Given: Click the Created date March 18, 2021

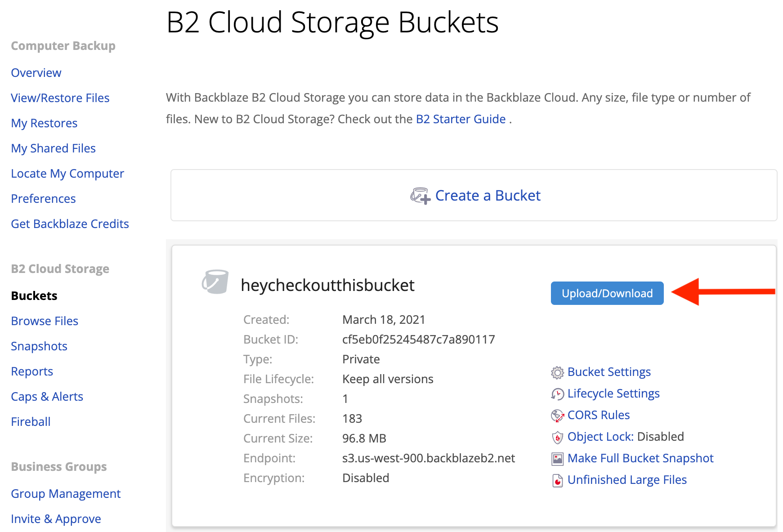Looking at the screenshot, I should [x=384, y=320].
